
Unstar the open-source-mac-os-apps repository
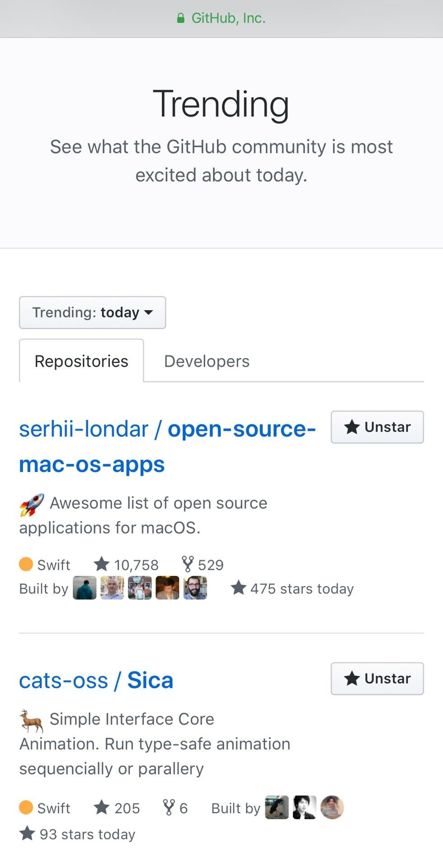pyautogui.click(x=377, y=427)
